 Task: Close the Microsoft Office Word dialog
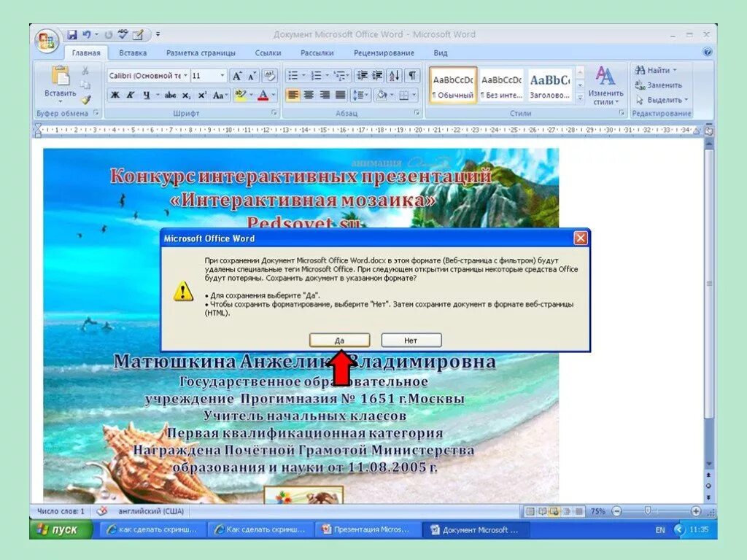click(580, 238)
